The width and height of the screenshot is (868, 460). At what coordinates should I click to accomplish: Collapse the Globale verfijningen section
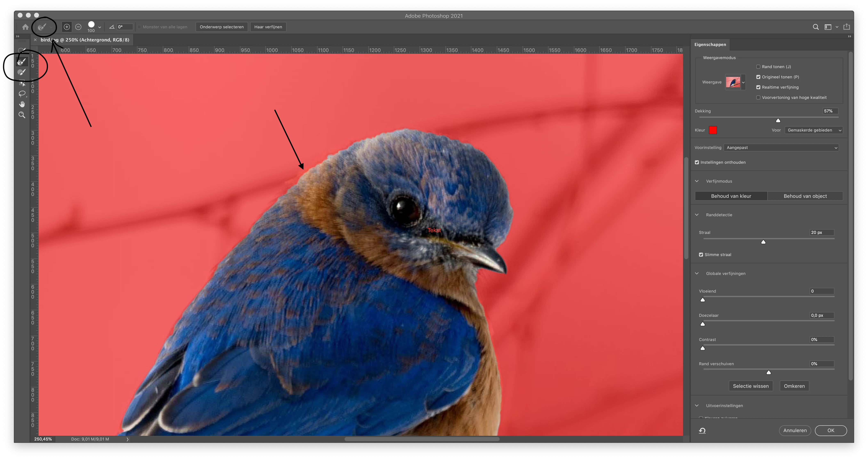tap(697, 273)
